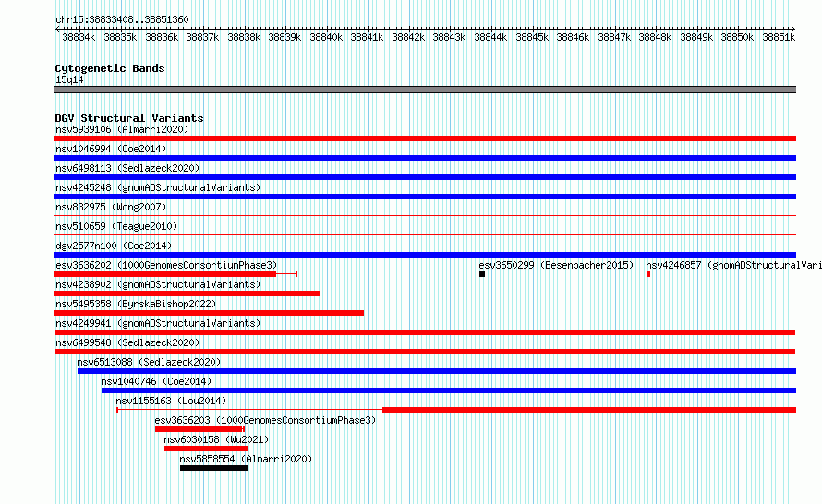Open esv3636203 (1000GenomesConsortiumPhase3) label

pos(265,420)
